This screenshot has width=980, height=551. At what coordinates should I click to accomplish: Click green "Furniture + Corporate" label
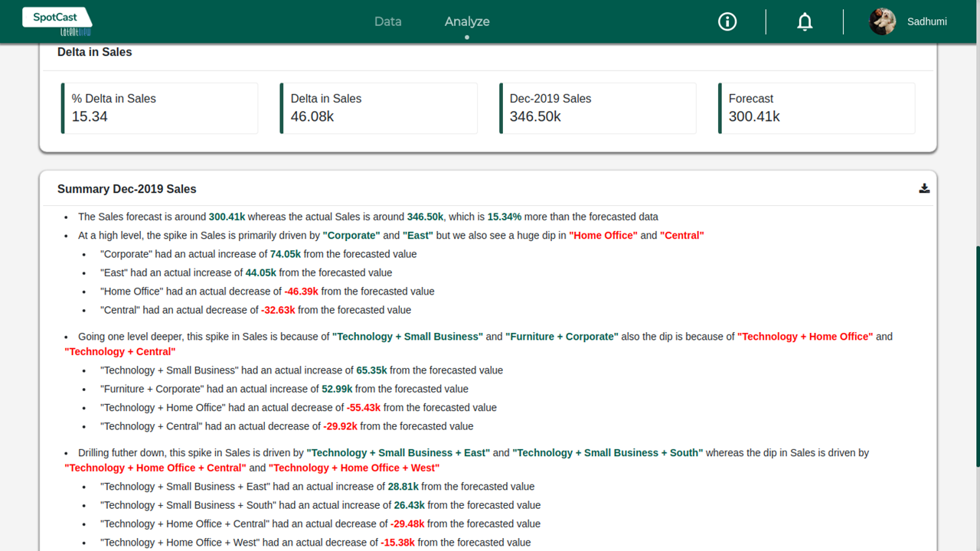(x=562, y=337)
